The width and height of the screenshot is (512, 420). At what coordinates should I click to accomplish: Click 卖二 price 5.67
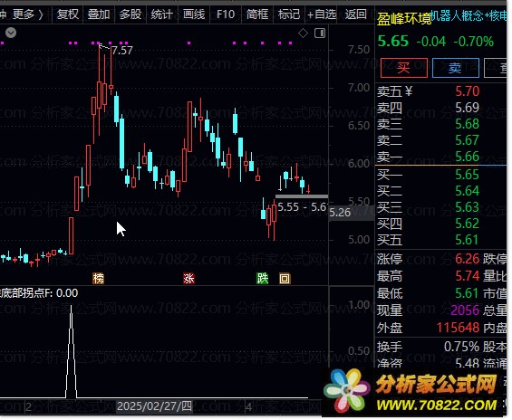467,140
